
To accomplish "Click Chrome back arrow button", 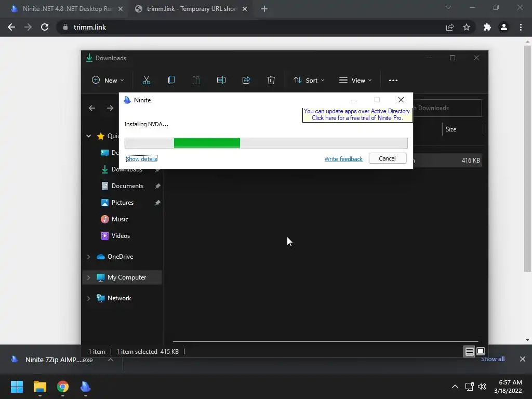I will 11,27.
